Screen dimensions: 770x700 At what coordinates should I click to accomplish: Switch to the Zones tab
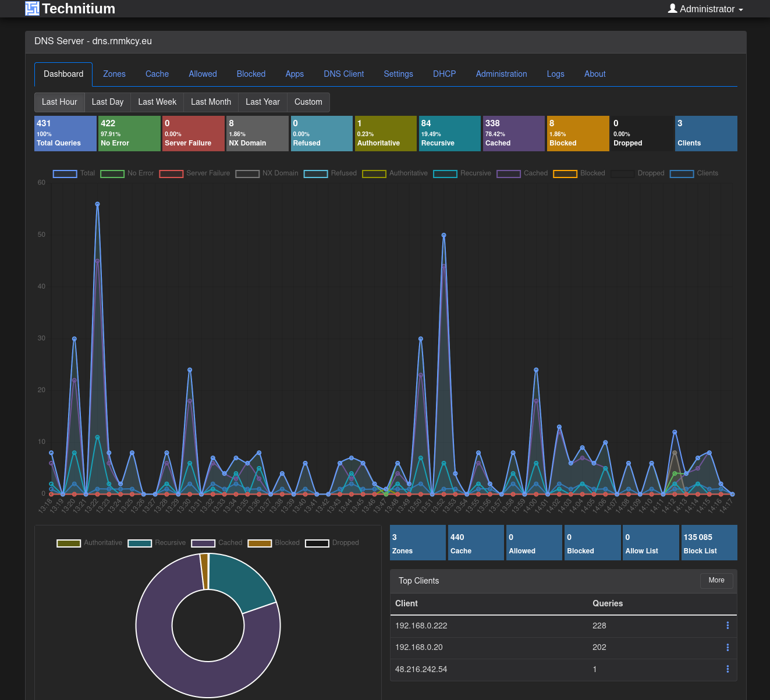[114, 74]
